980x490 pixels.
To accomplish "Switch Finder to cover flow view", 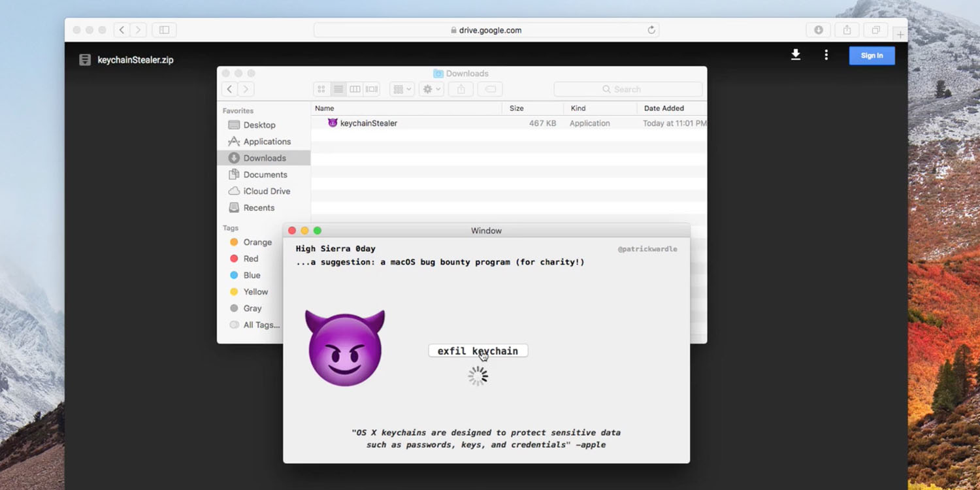I will pos(372,90).
